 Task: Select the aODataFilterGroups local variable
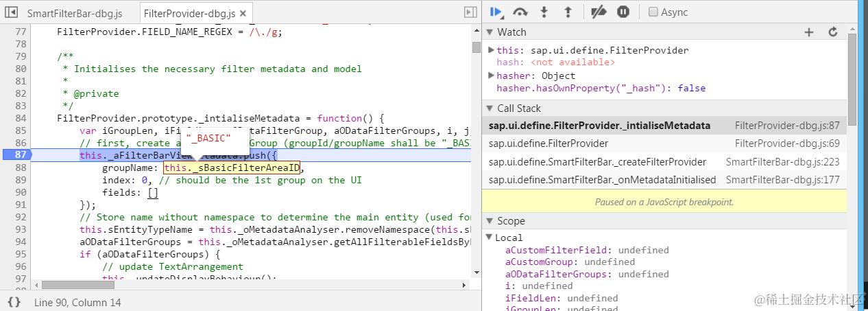587,274
